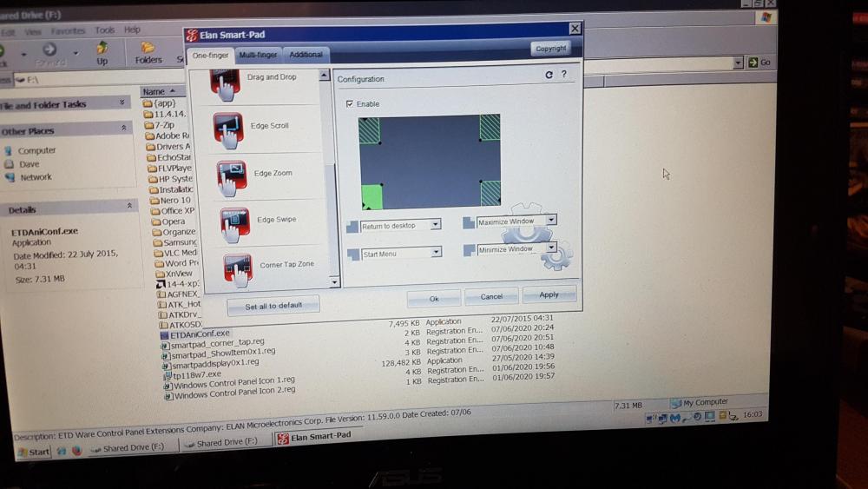
Task: Switch to the Additional tab
Action: (x=306, y=54)
